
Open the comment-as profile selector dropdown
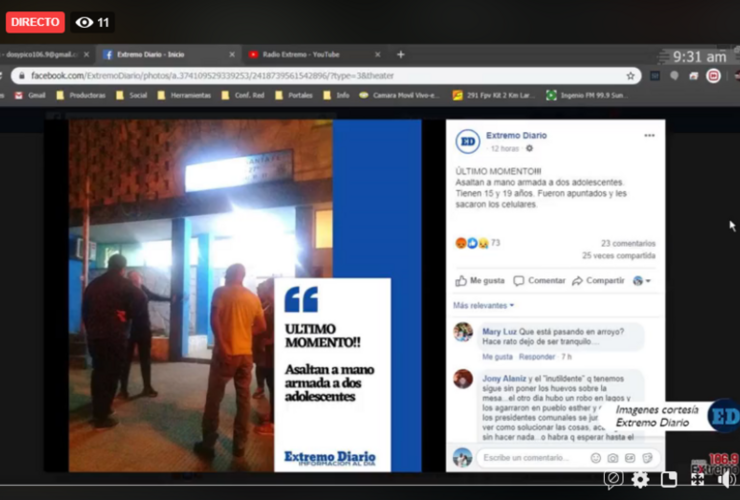point(642,281)
